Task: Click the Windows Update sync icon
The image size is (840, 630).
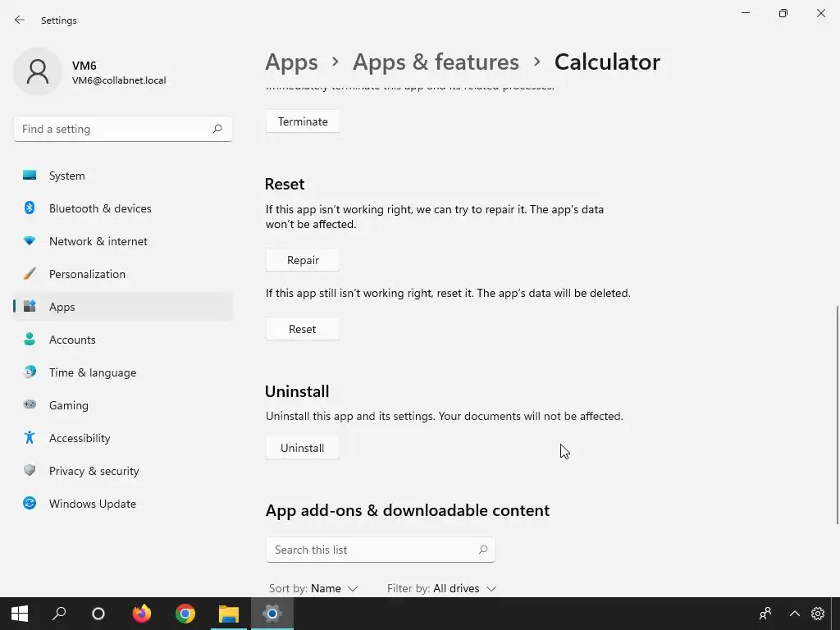Action: coord(30,503)
